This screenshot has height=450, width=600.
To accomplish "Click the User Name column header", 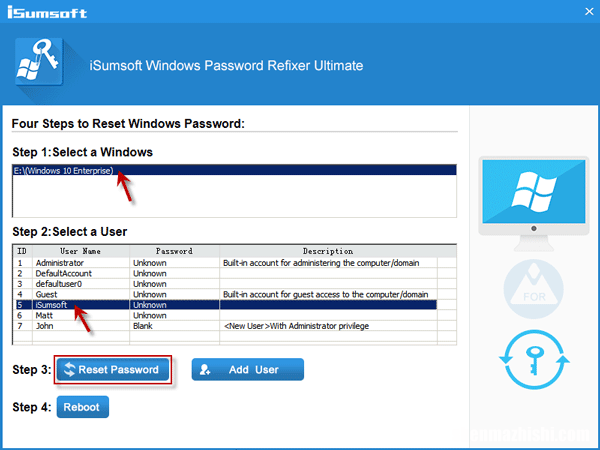I will pyautogui.click(x=80, y=251).
